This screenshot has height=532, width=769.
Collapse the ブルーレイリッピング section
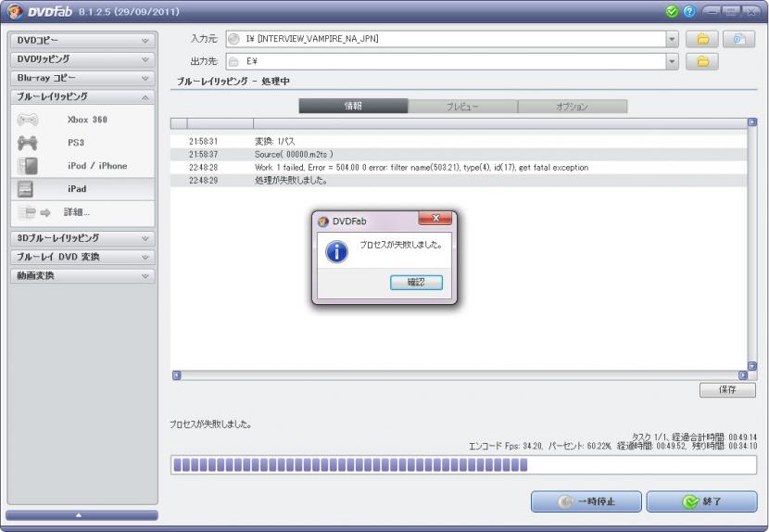click(x=82, y=97)
